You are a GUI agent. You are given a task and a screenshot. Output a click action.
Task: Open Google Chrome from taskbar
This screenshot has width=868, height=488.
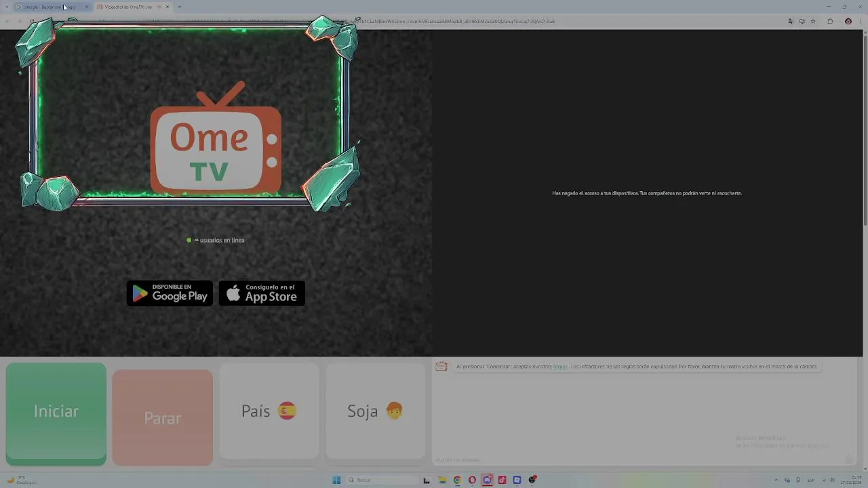457,480
